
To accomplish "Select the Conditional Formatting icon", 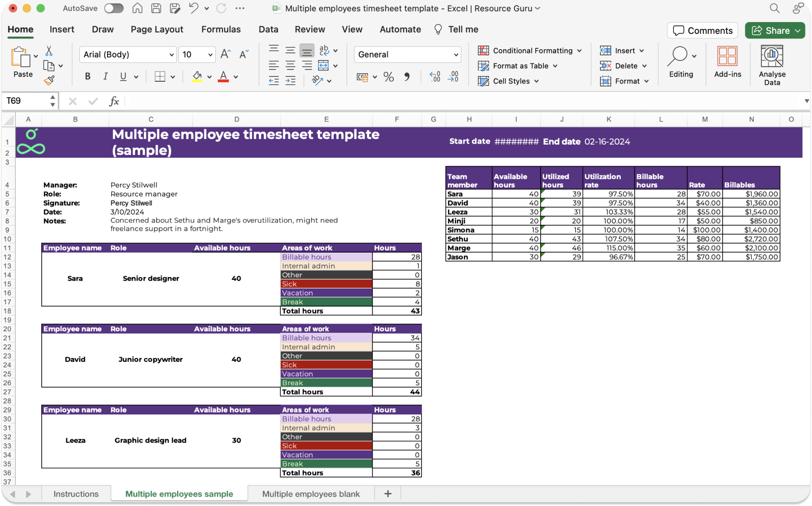I will point(483,50).
